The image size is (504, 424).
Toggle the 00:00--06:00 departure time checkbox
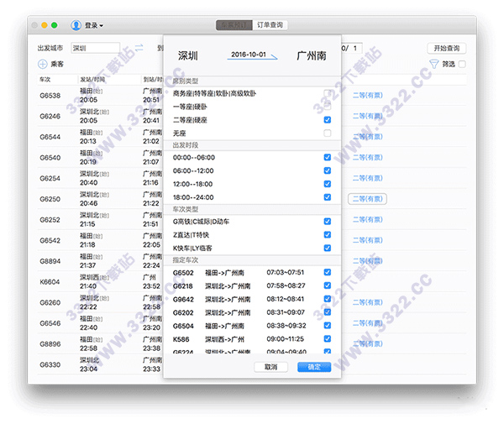click(328, 158)
